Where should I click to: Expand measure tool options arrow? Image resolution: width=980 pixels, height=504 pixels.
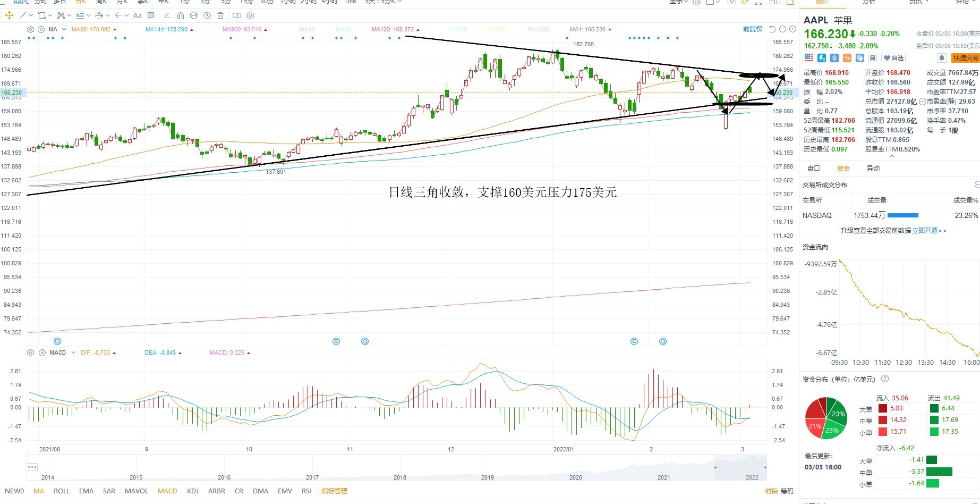click(x=107, y=15)
